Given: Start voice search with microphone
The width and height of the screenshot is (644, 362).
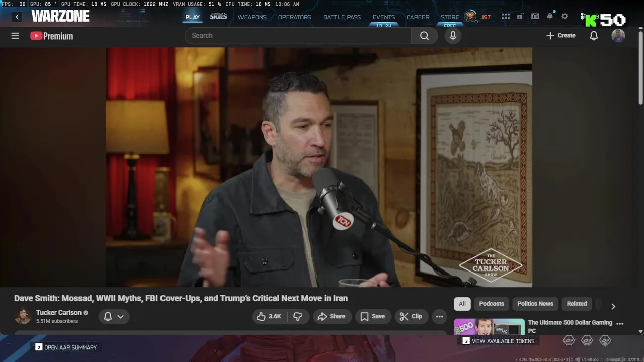Looking at the screenshot, I should 453,36.
